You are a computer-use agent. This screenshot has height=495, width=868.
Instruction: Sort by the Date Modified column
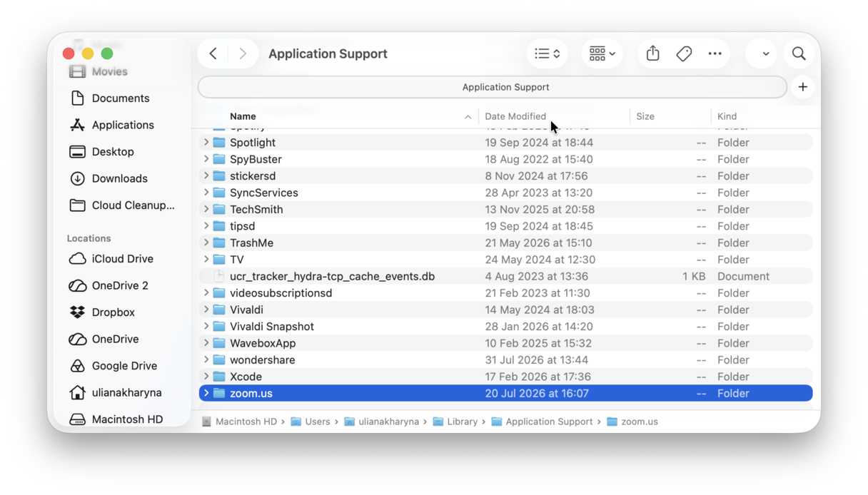click(x=515, y=116)
